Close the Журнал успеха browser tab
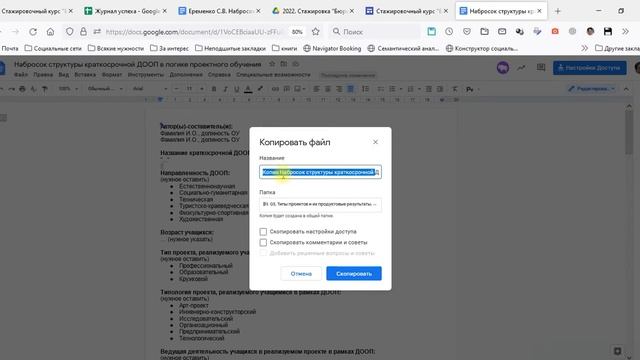 coord(164,11)
